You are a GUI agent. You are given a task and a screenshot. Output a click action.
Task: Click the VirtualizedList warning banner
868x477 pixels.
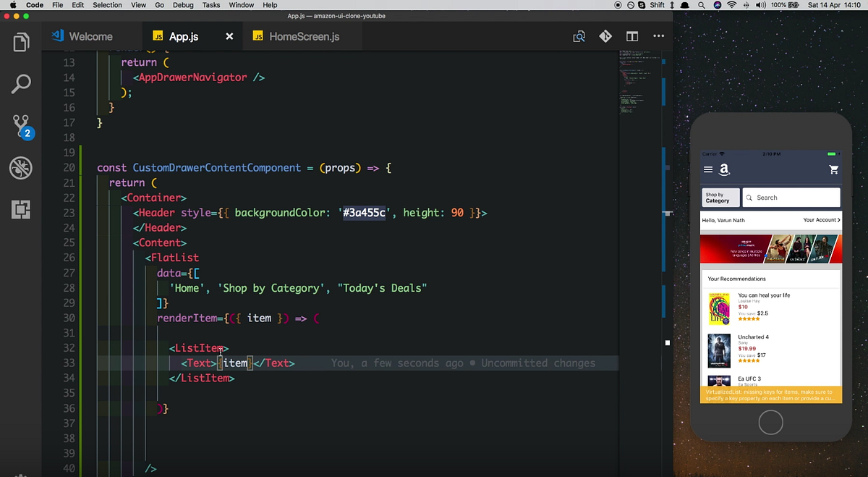click(x=770, y=394)
